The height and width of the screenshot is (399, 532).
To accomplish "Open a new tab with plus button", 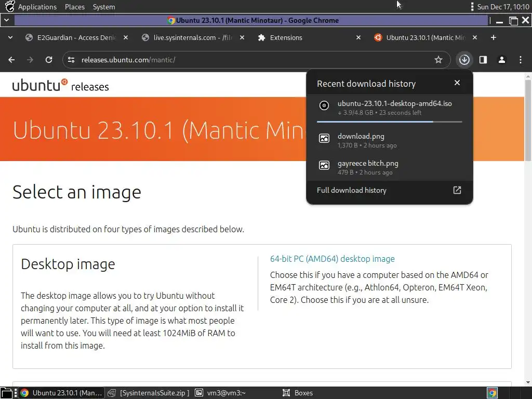I will (x=494, y=37).
